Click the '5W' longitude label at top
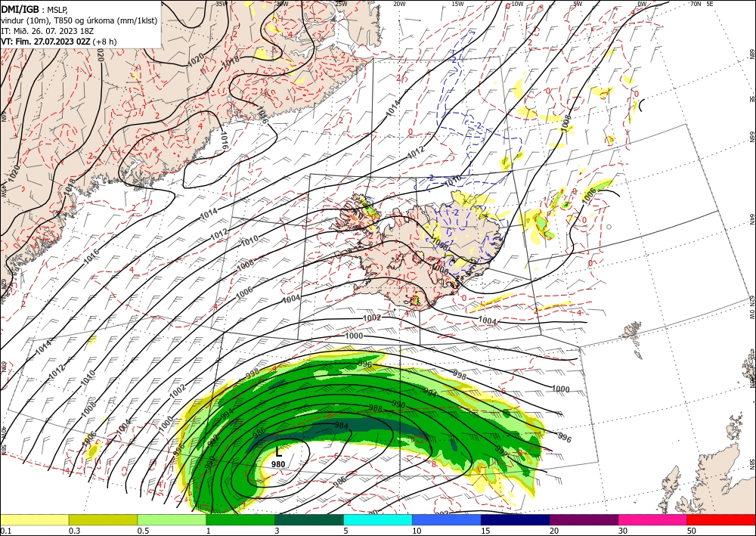This screenshot has width=756, height=536. coord(578,4)
